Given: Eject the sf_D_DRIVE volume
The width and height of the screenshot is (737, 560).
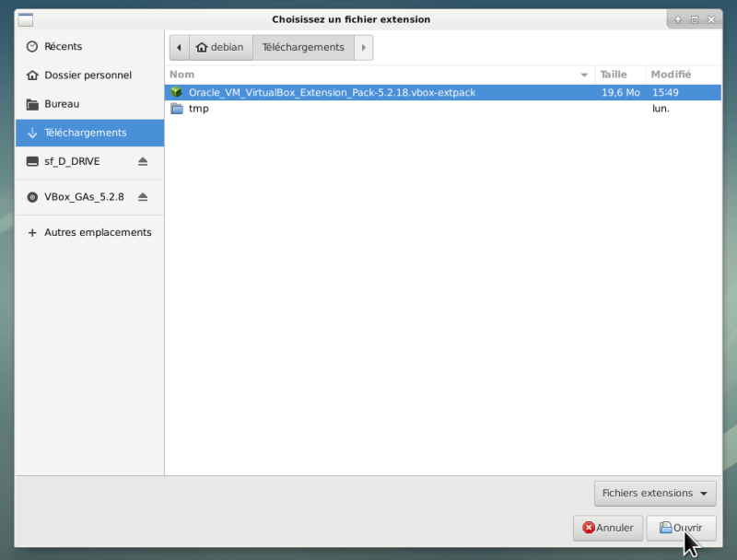Looking at the screenshot, I should click(x=143, y=161).
